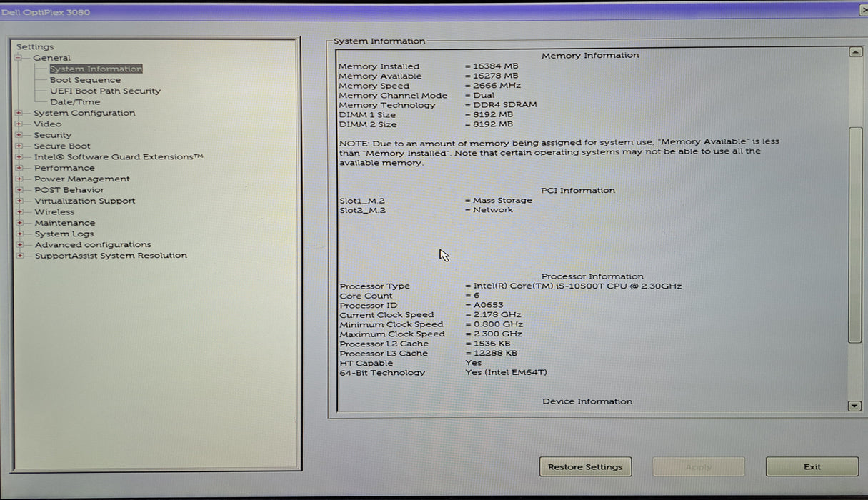The height and width of the screenshot is (500, 868).
Task: Click scroll up arrow in System Information
Action: [x=855, y=52]
